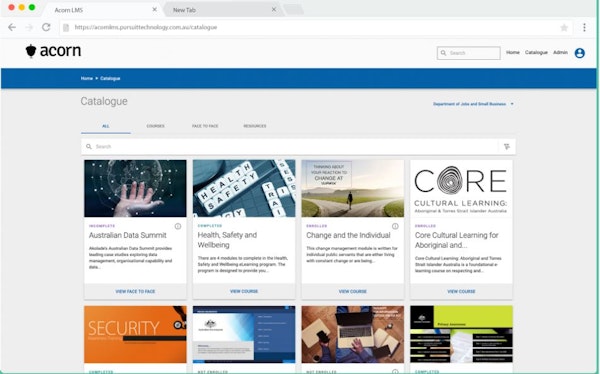Click the Change and the Individual title
Viewport: 600px width, 374px height.
[x=348, y=235]
